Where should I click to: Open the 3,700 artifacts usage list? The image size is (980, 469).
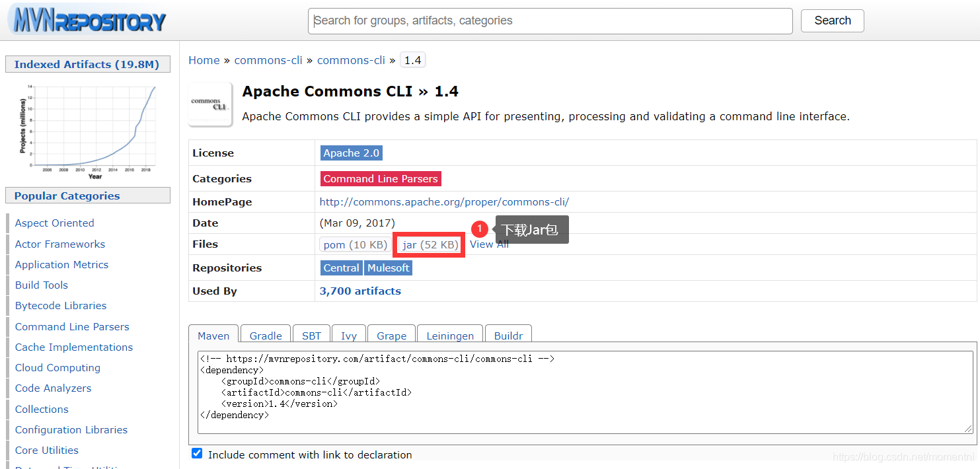(x=360, y=291)
